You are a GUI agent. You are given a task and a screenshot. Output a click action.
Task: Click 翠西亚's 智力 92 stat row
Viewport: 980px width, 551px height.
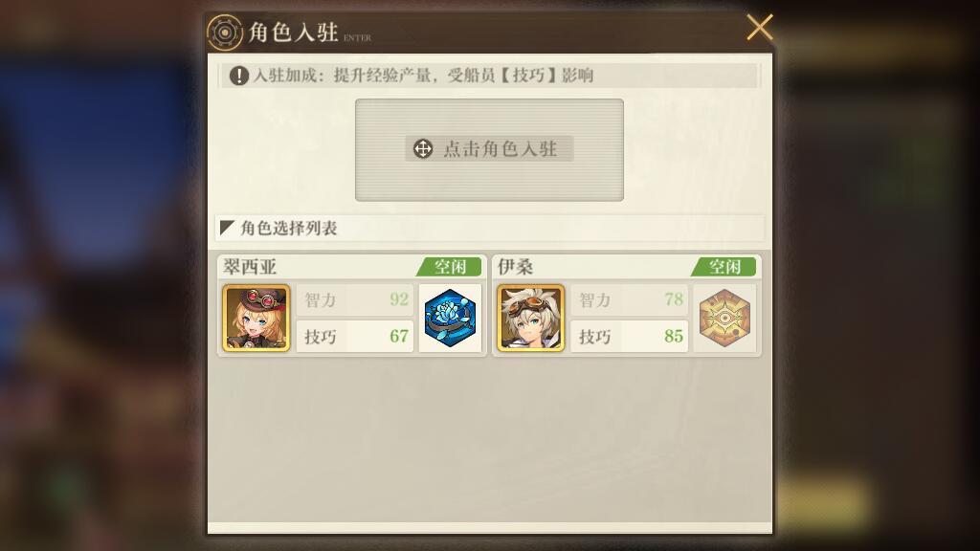click(355, 299)
